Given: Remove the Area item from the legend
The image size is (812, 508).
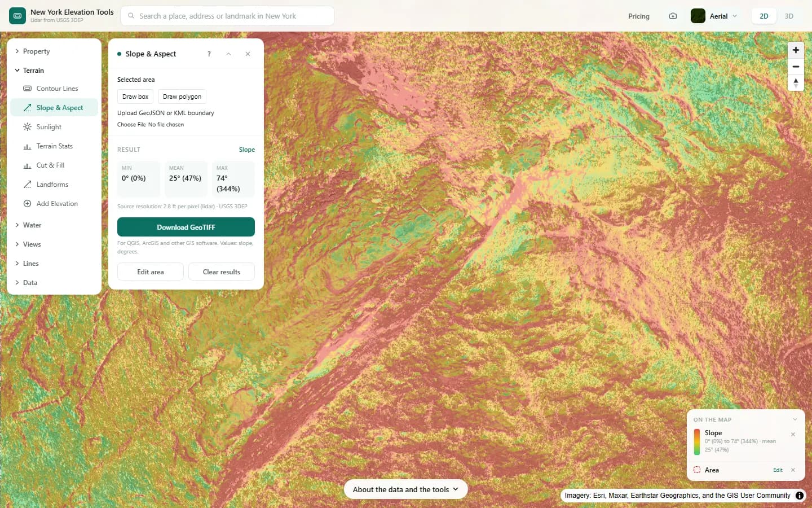Looking at the screenshot, I should coord(793,470).
